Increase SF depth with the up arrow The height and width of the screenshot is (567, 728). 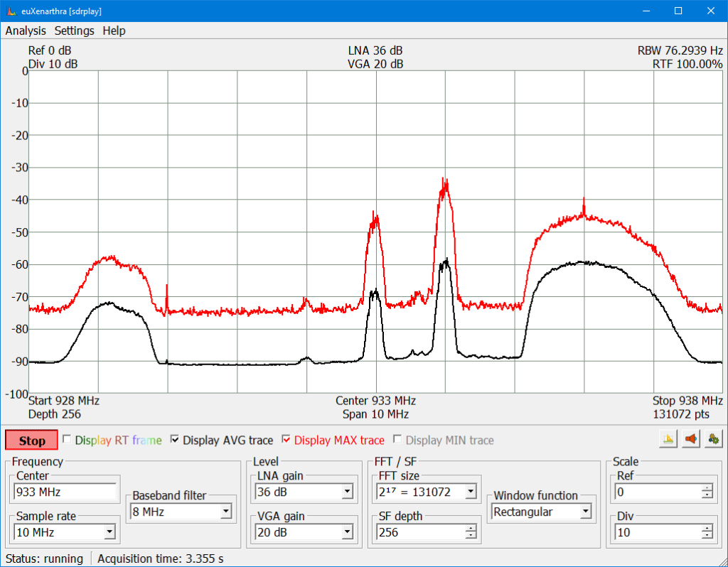(x=470, y=528)
